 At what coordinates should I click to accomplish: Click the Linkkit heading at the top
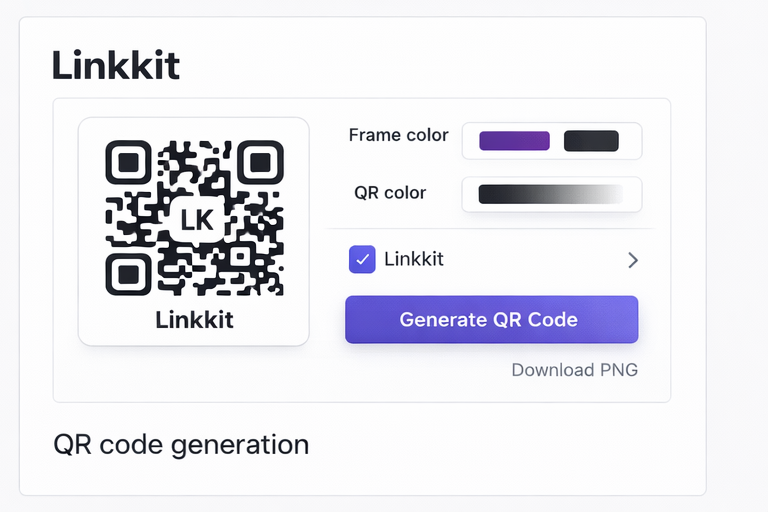115,66
